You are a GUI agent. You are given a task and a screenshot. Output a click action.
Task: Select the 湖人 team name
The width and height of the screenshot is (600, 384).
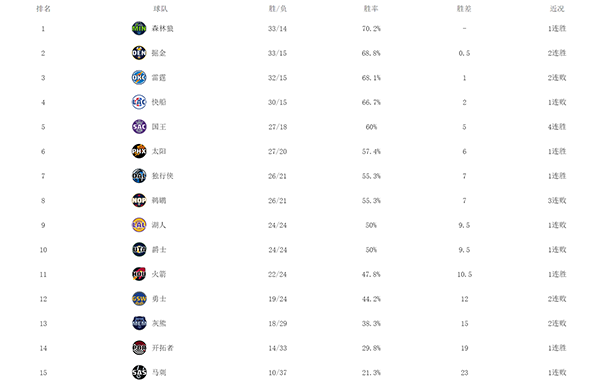coord(159,225)
